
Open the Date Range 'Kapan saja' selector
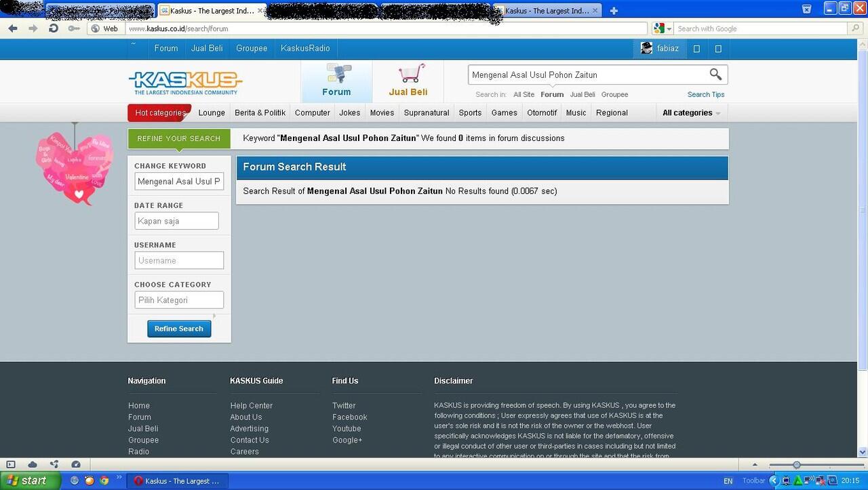tap(176, 221)
